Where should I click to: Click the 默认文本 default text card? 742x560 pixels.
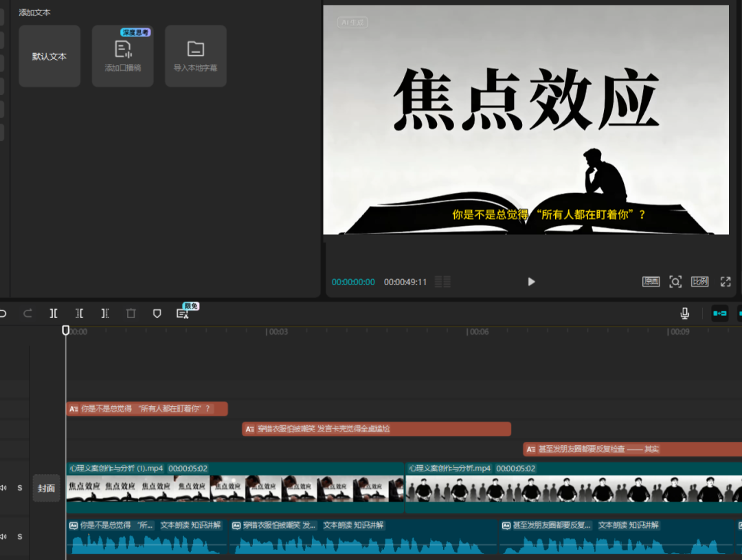click(x=49, y=56)
